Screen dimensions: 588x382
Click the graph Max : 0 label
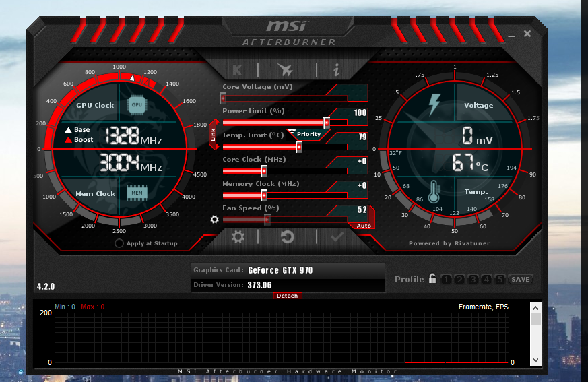93,307
